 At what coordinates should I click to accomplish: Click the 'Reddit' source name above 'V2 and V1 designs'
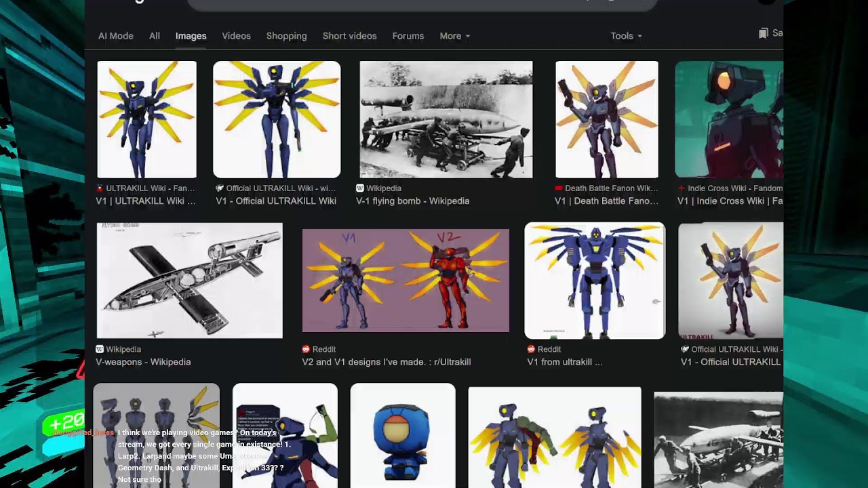[x=324, y=349]
